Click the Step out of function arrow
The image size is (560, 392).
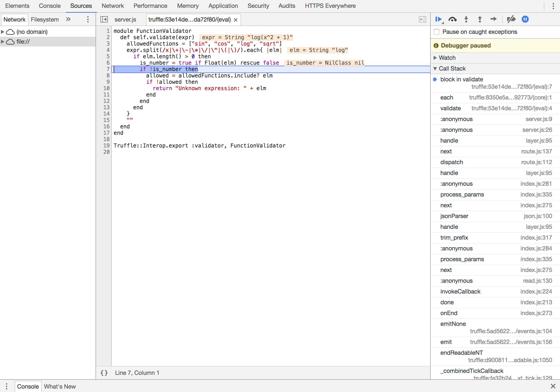480,19
